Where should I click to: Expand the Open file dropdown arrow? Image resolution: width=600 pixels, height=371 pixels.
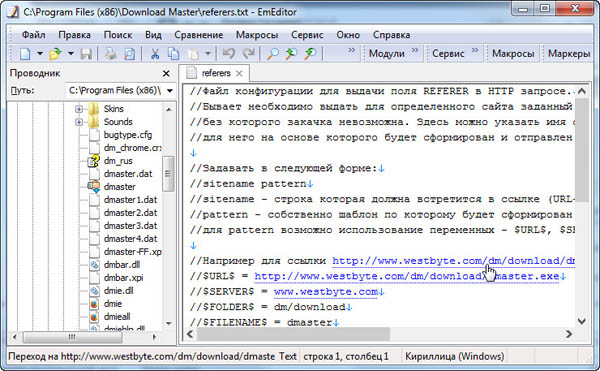tap(71, 54)
